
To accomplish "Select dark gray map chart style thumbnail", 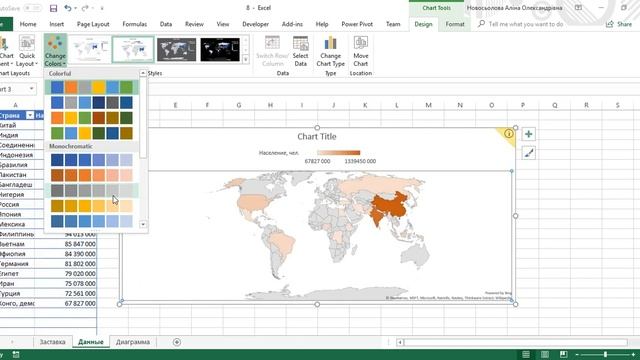I will point(176,49).
